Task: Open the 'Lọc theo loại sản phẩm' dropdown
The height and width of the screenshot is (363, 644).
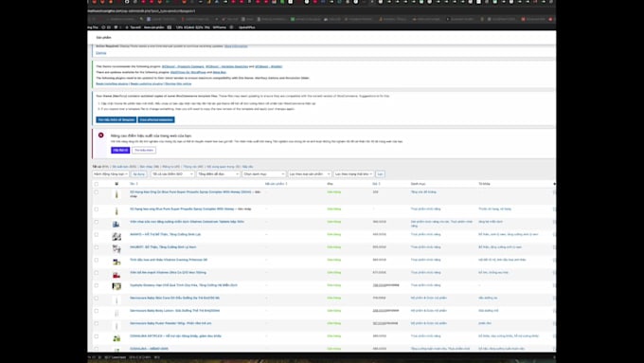Action: click(x=310, y=174)
